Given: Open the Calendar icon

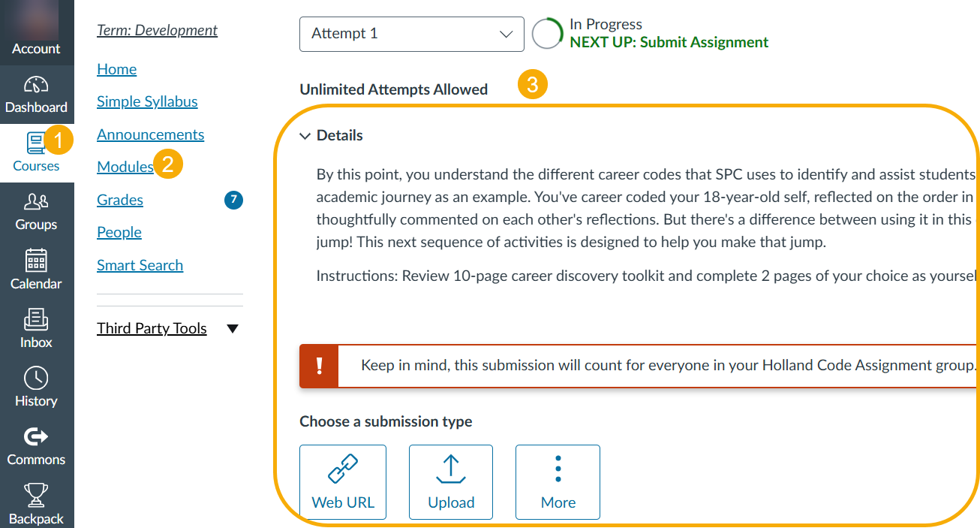Looking at the screenshot, I should pyautogui.click(x=36, y=270).
